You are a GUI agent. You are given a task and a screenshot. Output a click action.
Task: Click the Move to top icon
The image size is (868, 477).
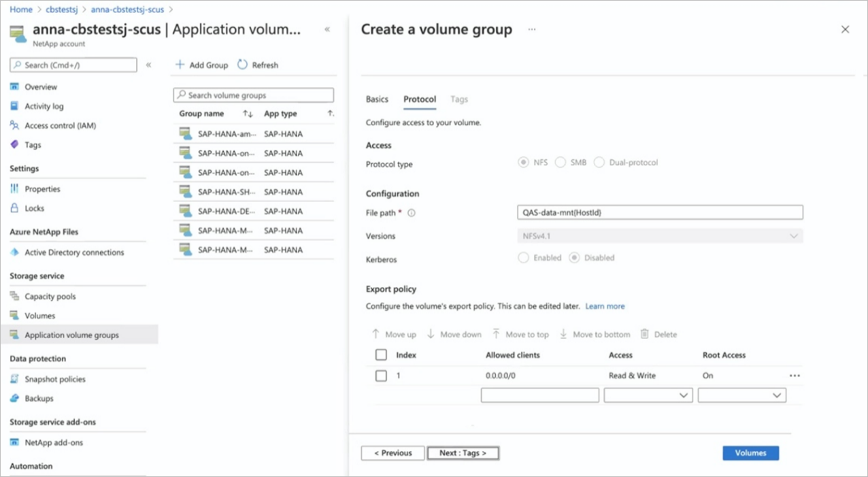[497, 334]
